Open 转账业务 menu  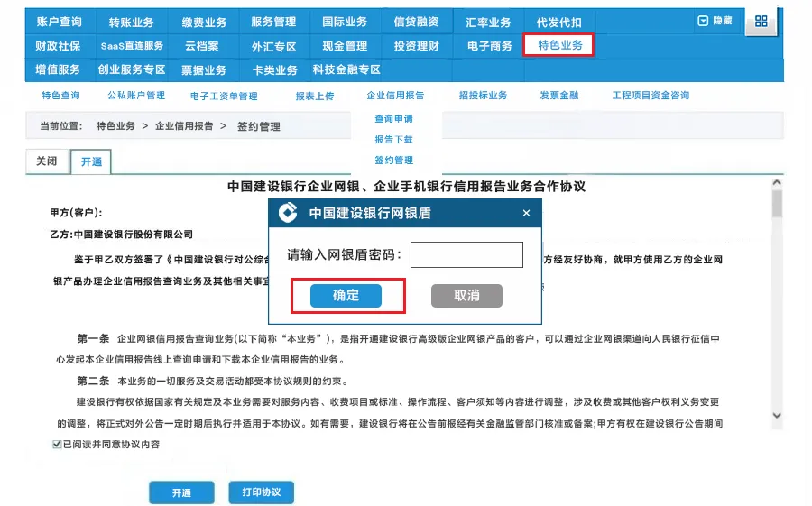(x=131, y=23)
